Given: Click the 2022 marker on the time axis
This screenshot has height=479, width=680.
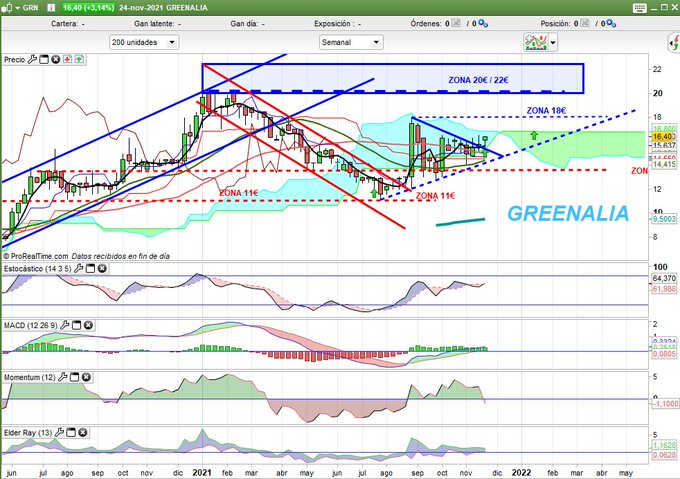Looking at the screenshot, I should coord(522,472).
